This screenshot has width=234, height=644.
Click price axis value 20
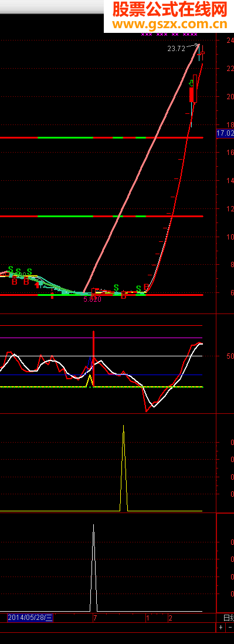[x=230, y=97]
